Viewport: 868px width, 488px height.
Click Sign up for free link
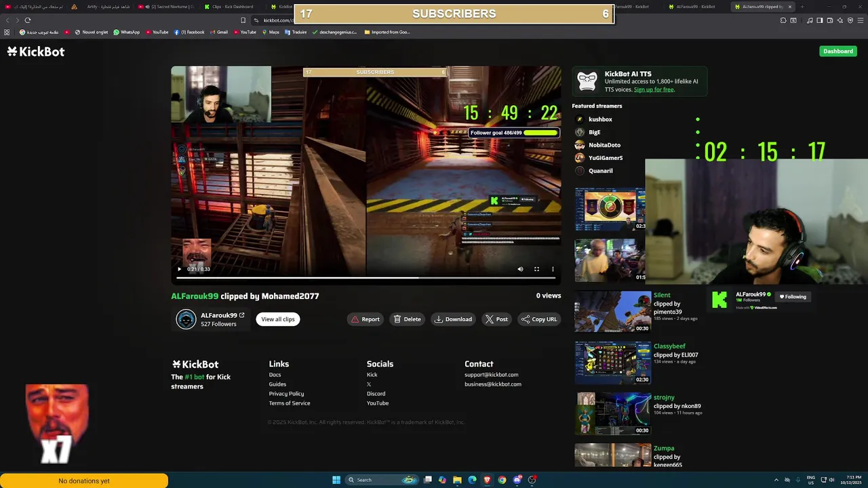click(x=654, y=89)
